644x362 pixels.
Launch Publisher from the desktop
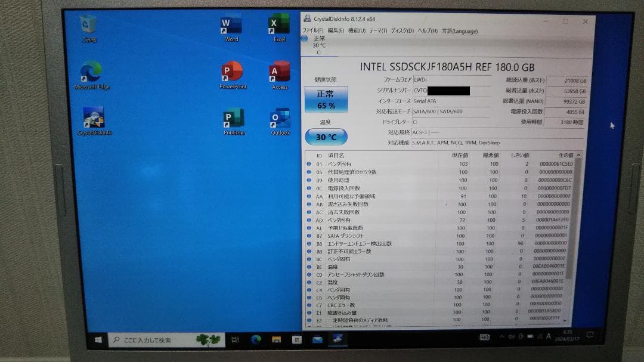(231, 119)
